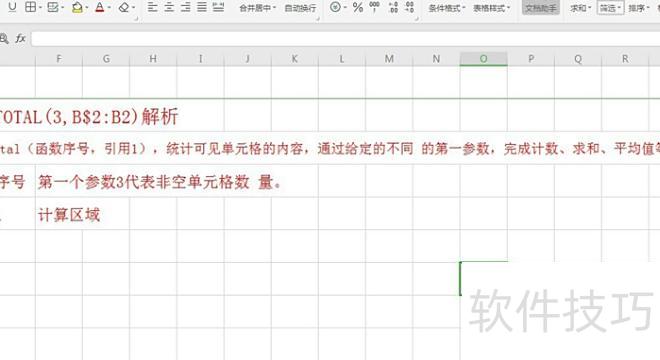This screenshot has width=660, height=360.
Task: Increase decimal places
Action: [x=393, y=7]
